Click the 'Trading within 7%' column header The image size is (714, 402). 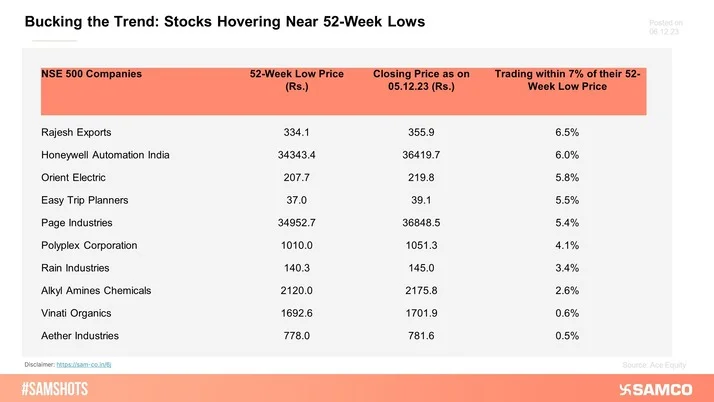pyautogui.click(x=568, y=80)
